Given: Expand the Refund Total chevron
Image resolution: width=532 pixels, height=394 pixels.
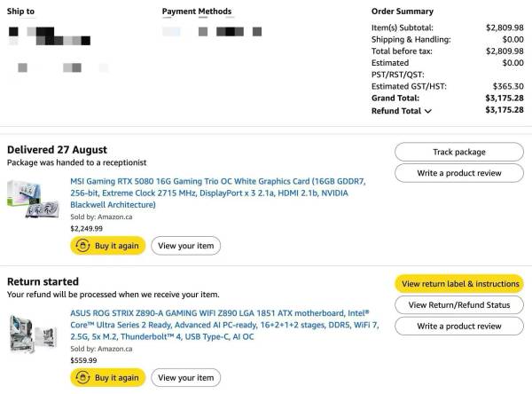Looking at the screenshot, I should pos(427,112).
